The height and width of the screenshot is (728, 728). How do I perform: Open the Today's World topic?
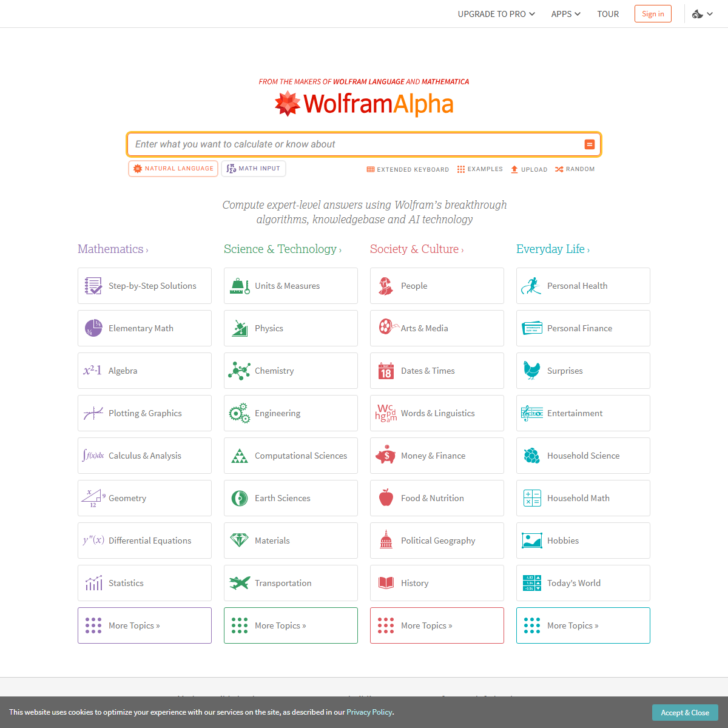pyautogui.click(x=583, y=583)
